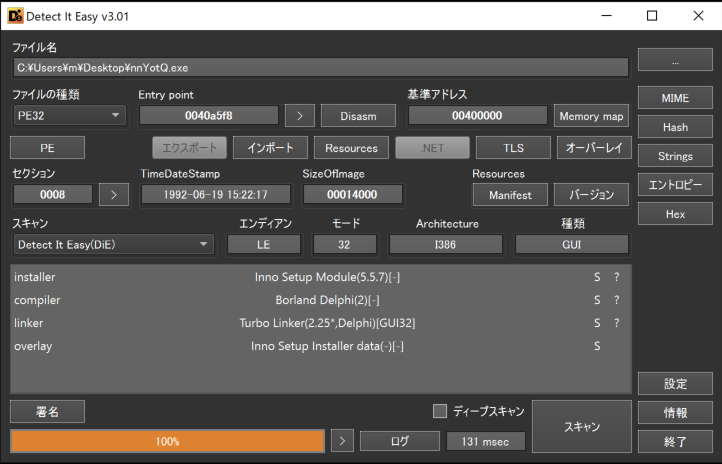Click the ? link on the linker row
Image resolution: width=722 pixels, height=464 pixels.
[x=617, y=323]
